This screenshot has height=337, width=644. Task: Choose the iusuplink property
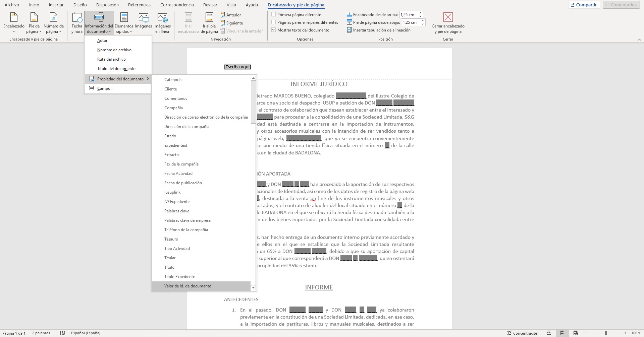[x=201, y=192]
